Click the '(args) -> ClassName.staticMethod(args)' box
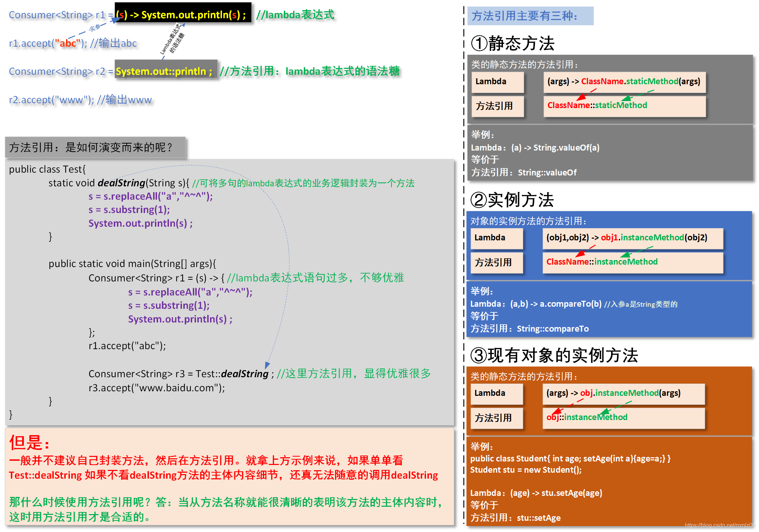759x532 pixels. [624, 82]
